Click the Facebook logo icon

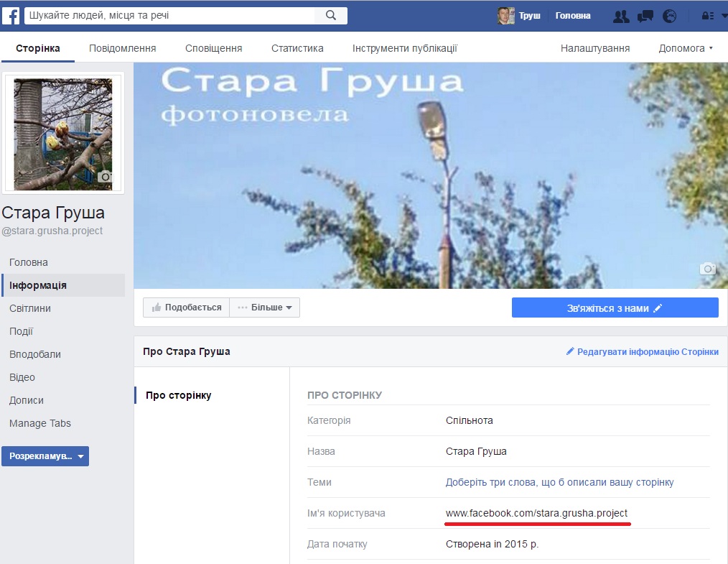[11, 16]
